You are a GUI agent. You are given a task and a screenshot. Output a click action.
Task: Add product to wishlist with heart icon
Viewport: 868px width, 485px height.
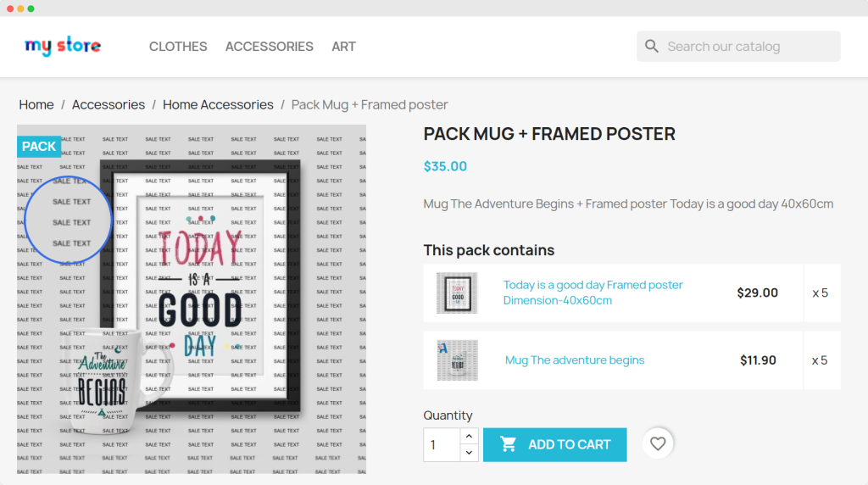point(658,443)
